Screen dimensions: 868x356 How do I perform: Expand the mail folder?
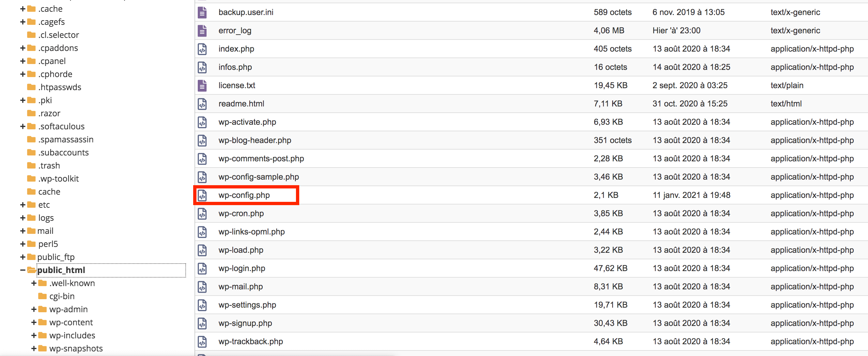[23, 231]
